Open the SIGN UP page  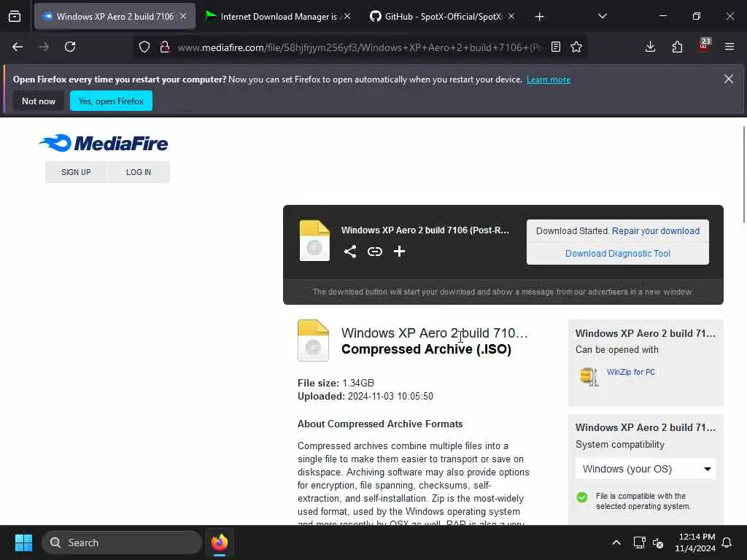(x=76, y=172)
